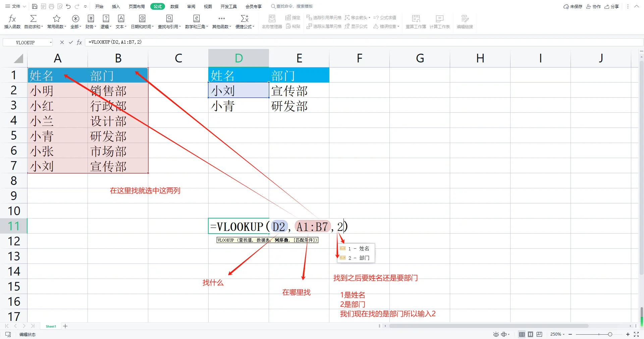Open the 开发工具 ribbon tab
This screenshot has width=644, height=339.
(x=228, y=6)
